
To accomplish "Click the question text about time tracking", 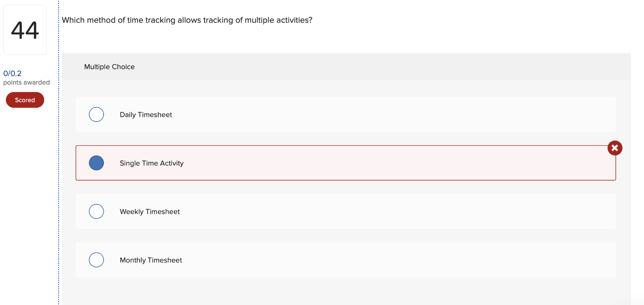I will (x=187, y=20).
